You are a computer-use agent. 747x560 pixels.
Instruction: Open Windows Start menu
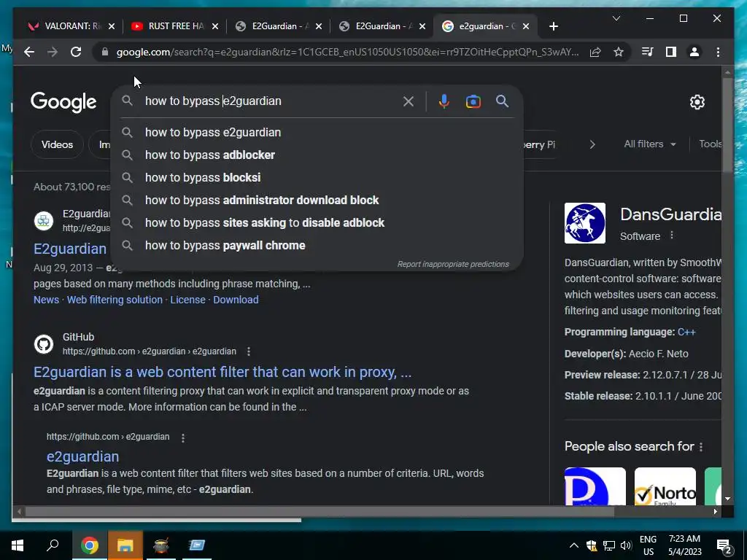(x=18, y=545)
